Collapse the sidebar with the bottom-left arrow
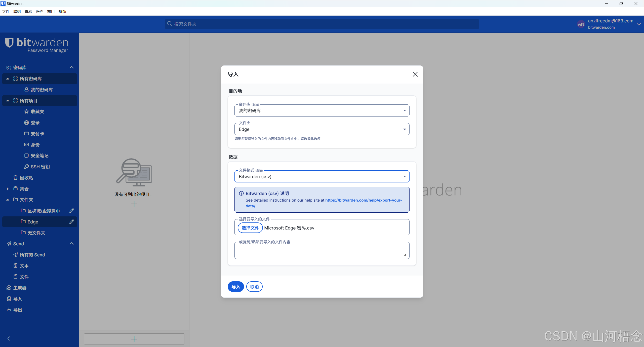The image size is (644, 347). point(9,338)
